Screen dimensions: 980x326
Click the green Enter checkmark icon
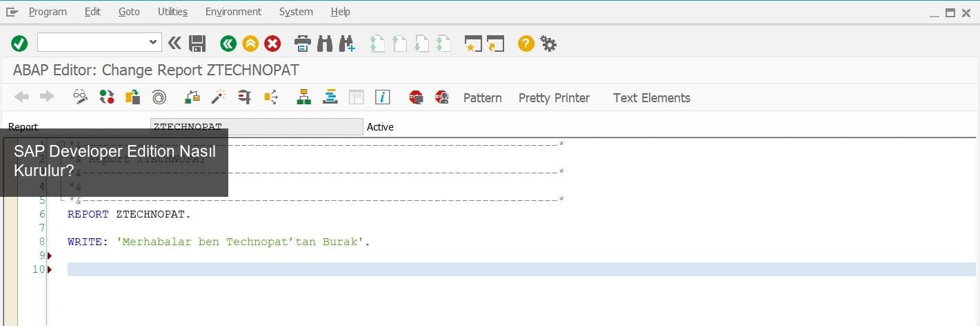(x=19, y=44)
